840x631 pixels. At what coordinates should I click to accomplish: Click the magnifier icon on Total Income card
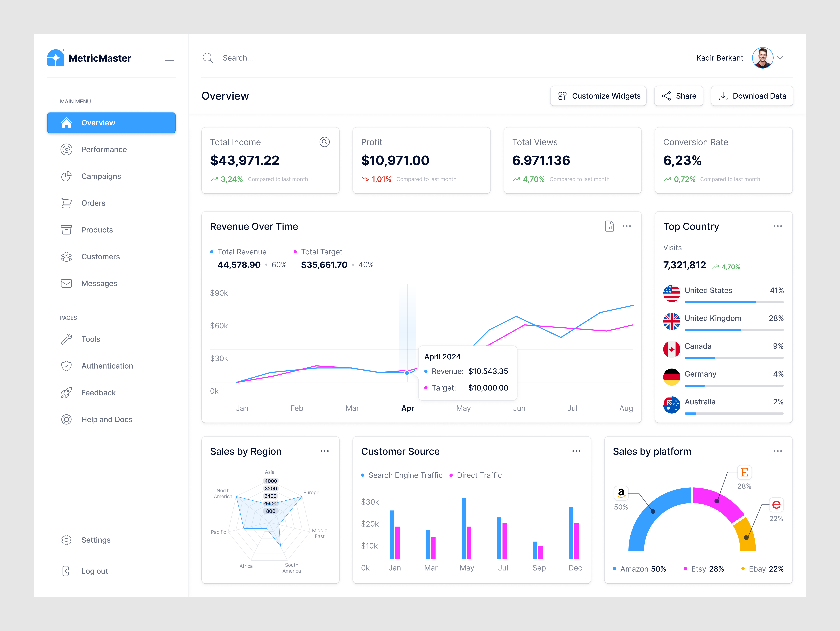pos(324,142)
